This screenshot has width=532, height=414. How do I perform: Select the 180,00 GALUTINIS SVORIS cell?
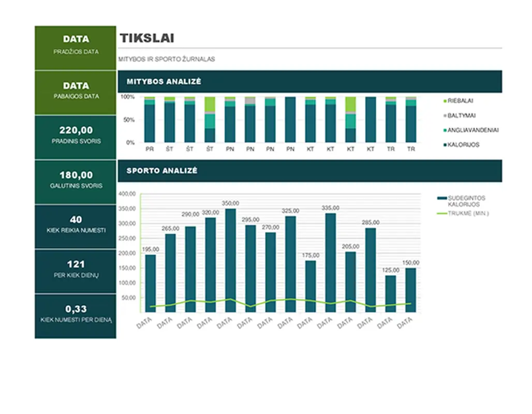pyautogui.click(x=76, y=182)
